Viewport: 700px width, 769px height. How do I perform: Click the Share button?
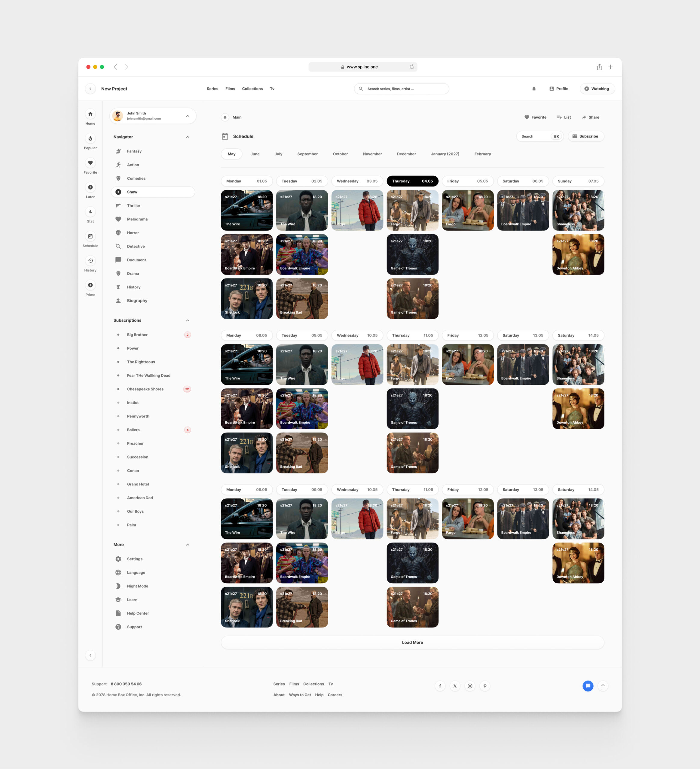(591, 117)
